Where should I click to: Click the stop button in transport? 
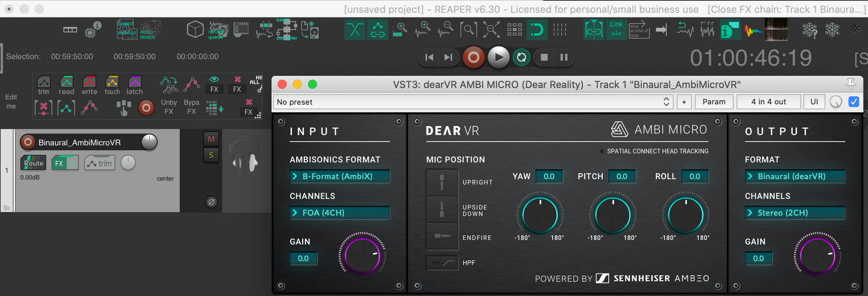(x=544, y=58)
